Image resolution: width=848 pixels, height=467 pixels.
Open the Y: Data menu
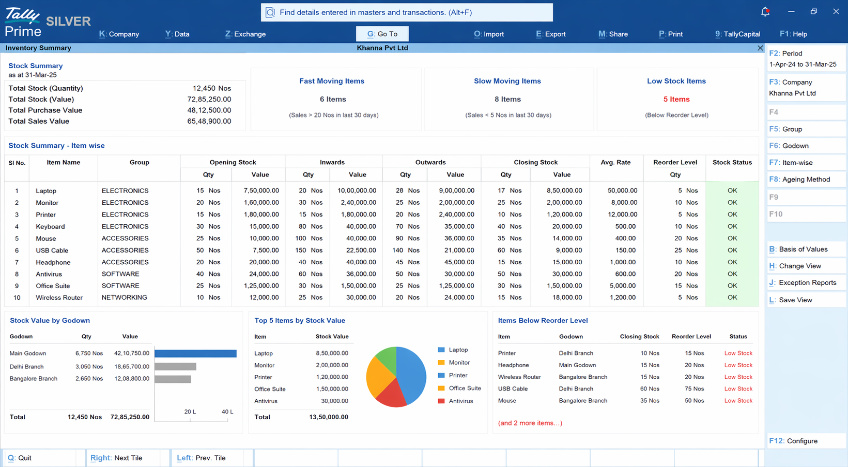tap(177, 34)
